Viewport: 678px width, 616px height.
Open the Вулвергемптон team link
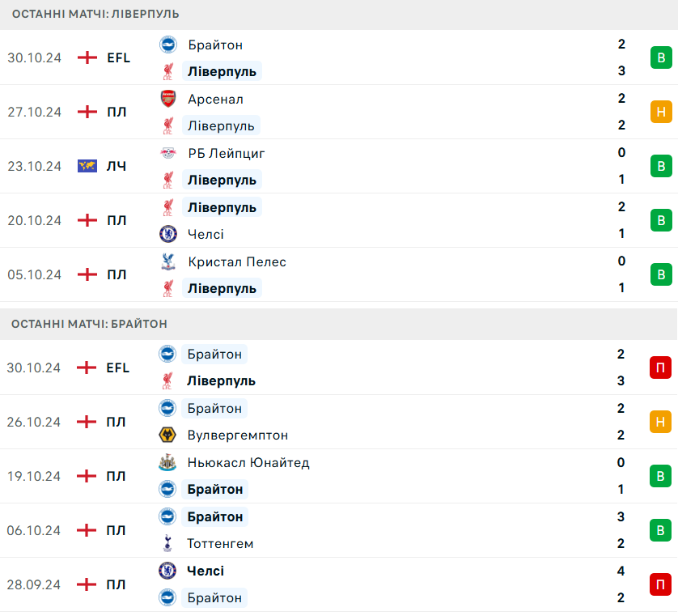[238, 435]
